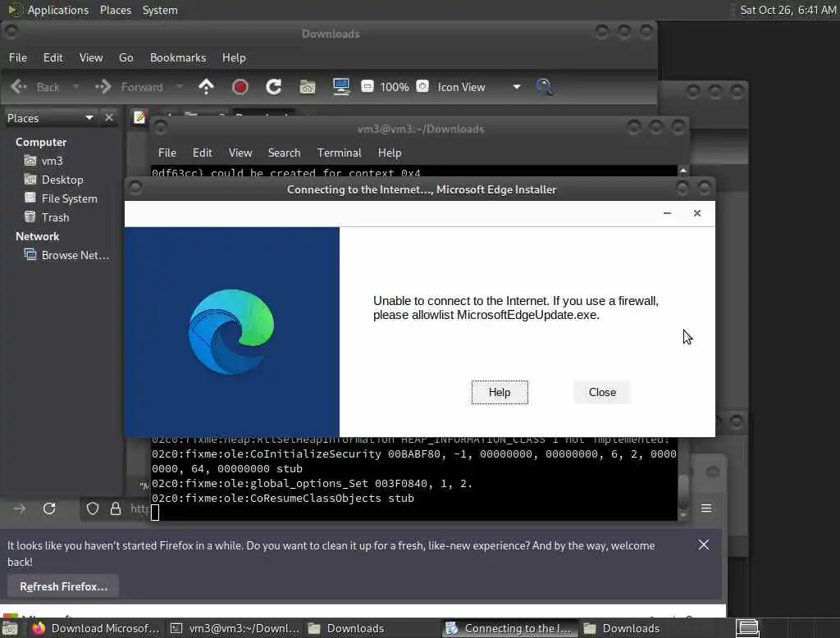840x638 pixels.
Task: Click the workspace switcher icon in taskbar
Action: pyautogui.click(x=747, y=628)
